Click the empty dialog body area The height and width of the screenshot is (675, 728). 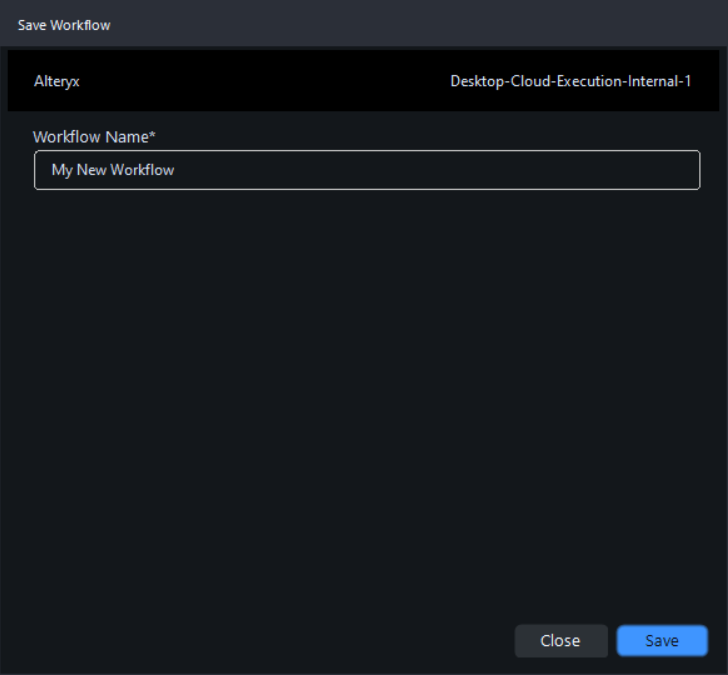[364, 400]
